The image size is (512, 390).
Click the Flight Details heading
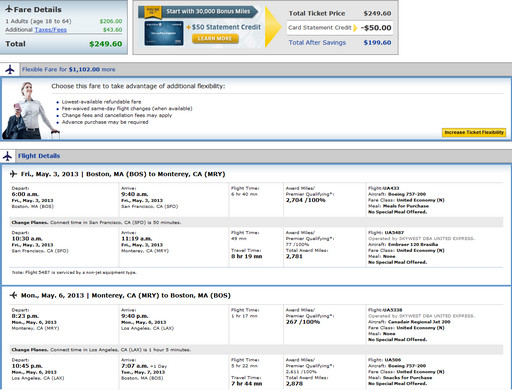click(39, 156)
